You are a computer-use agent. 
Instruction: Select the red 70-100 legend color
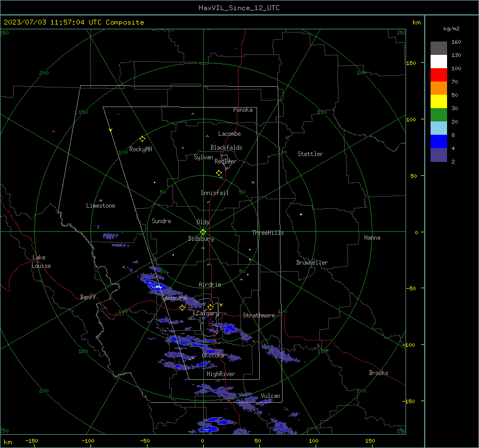click(439, 75)
